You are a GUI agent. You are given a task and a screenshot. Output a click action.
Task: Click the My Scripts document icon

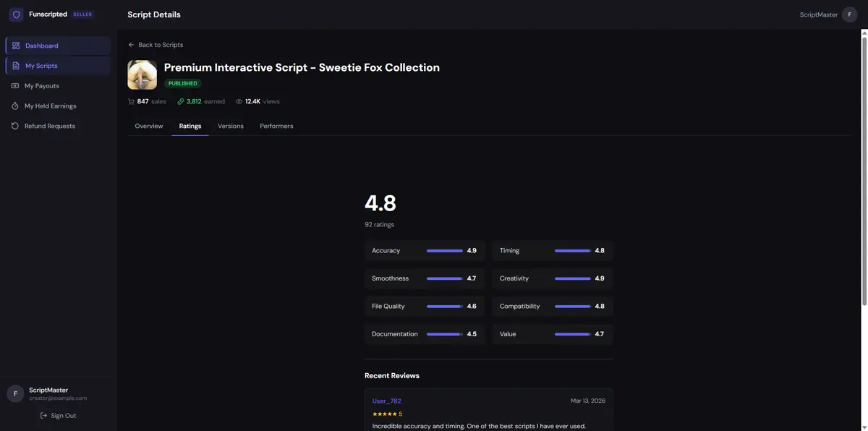point(16,66)
